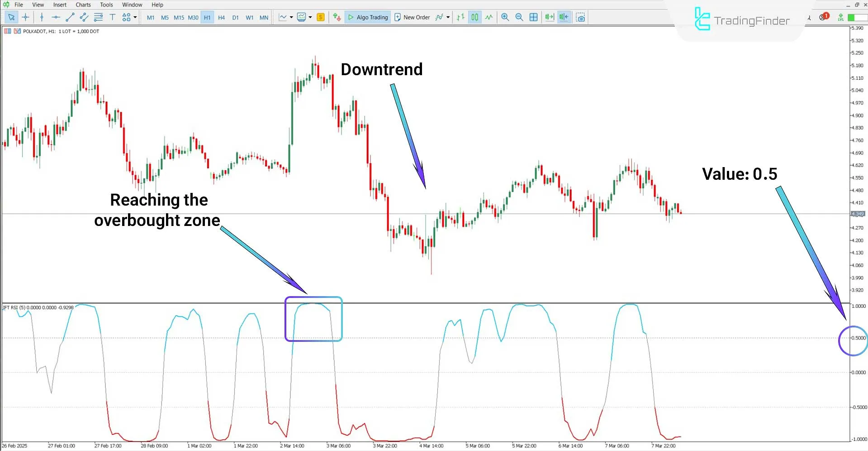Switch timeframe to H4
868x451 pixels.
pos(221,17)
